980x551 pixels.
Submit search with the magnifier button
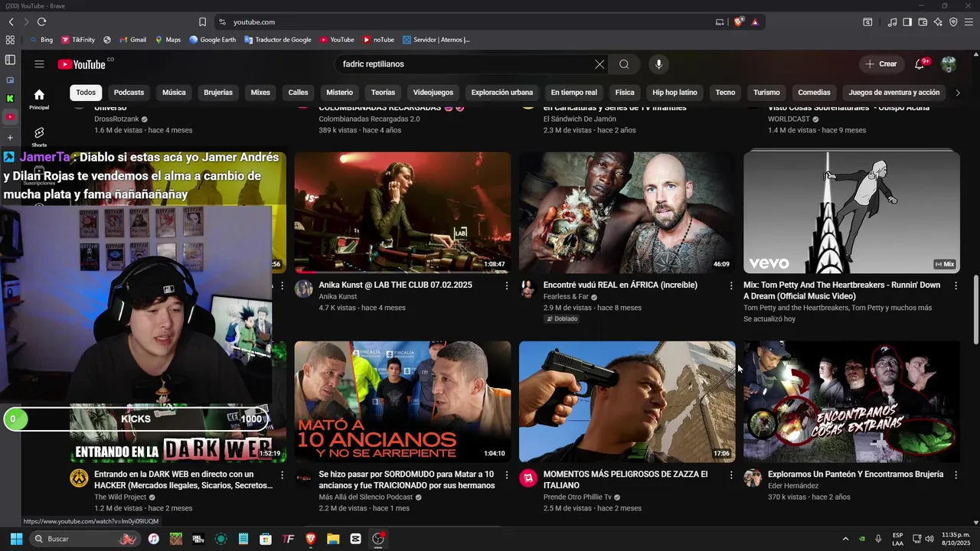coord(624,64)
